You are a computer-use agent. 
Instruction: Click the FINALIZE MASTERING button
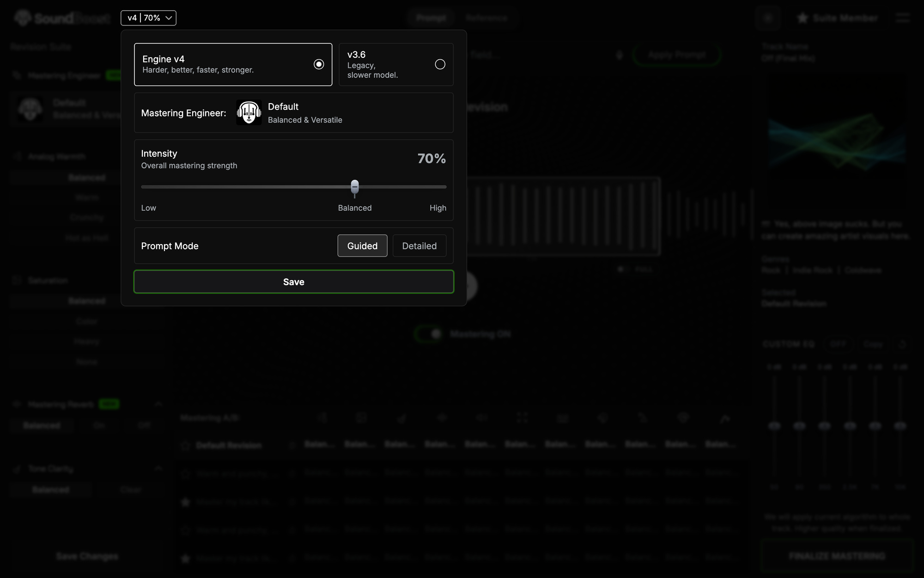pyautogui.click(x=837, y=556)
